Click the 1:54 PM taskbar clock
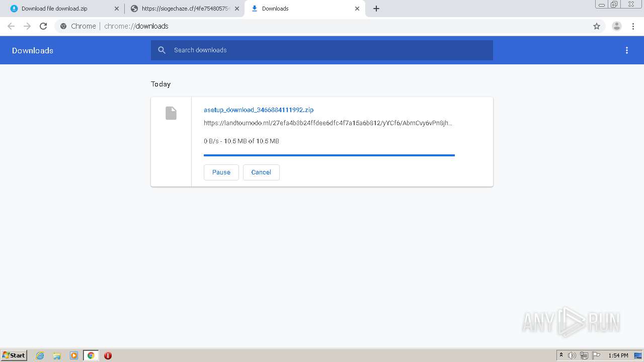644x362 pixels. 618,355
